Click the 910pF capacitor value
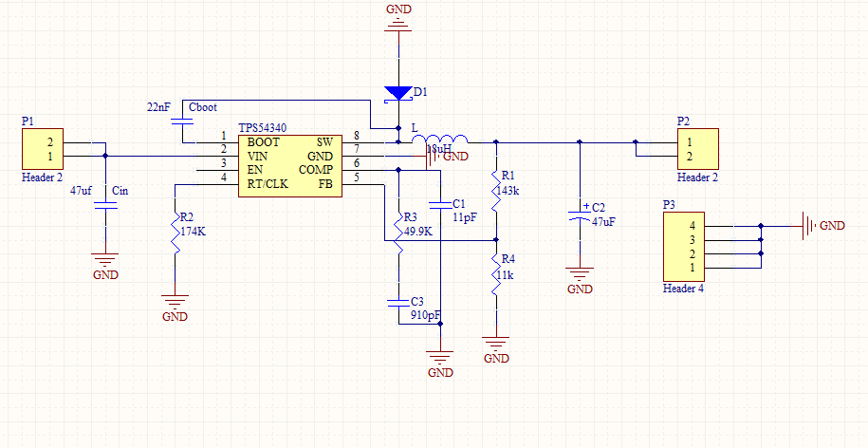This screenshot has width=868, height=448. [426, 316]
